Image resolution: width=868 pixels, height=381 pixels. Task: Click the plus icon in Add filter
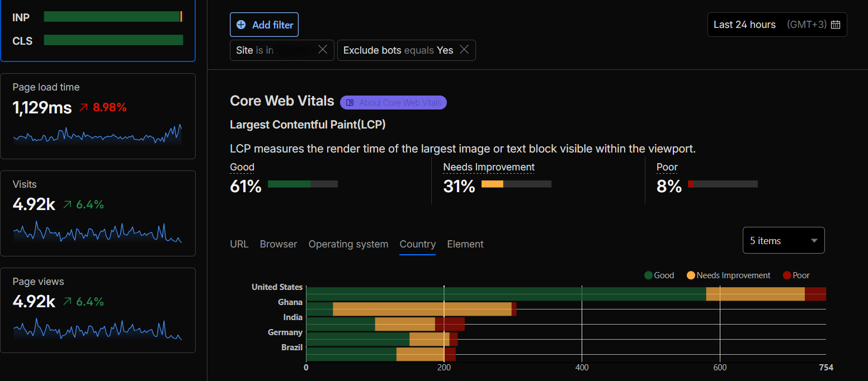click(241, 25)
